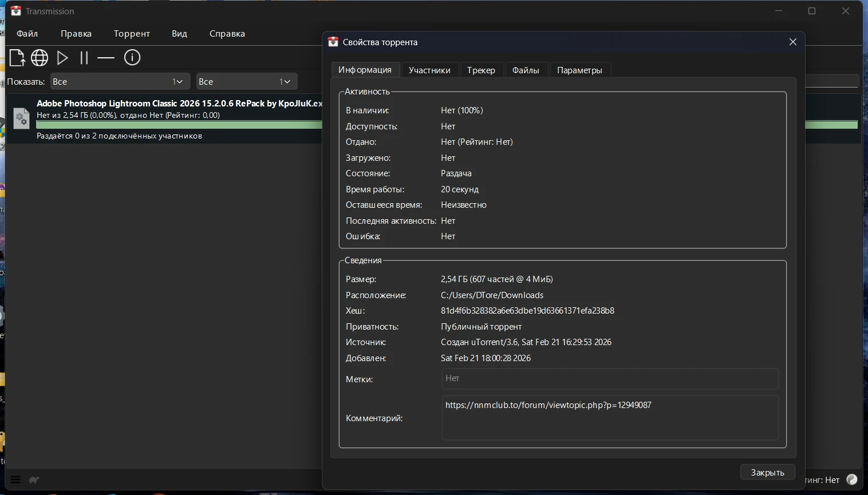Toggle the turtle alternative speed limits
Viewport: 868px width, 495px height.
(x=34, y=480)
